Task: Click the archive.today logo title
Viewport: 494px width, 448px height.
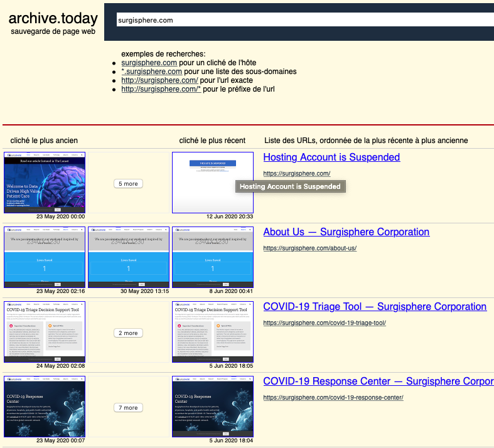Action: [x=53, y=18]
